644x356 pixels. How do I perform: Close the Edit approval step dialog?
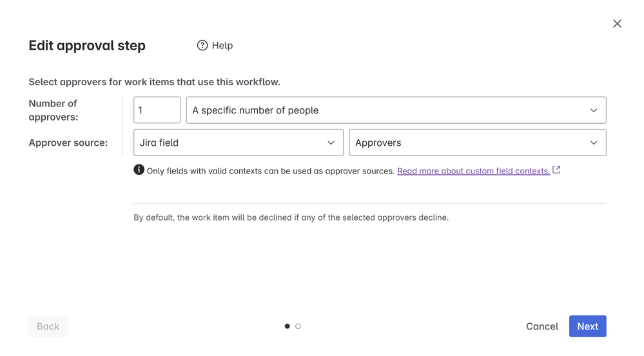click(617, 24)
